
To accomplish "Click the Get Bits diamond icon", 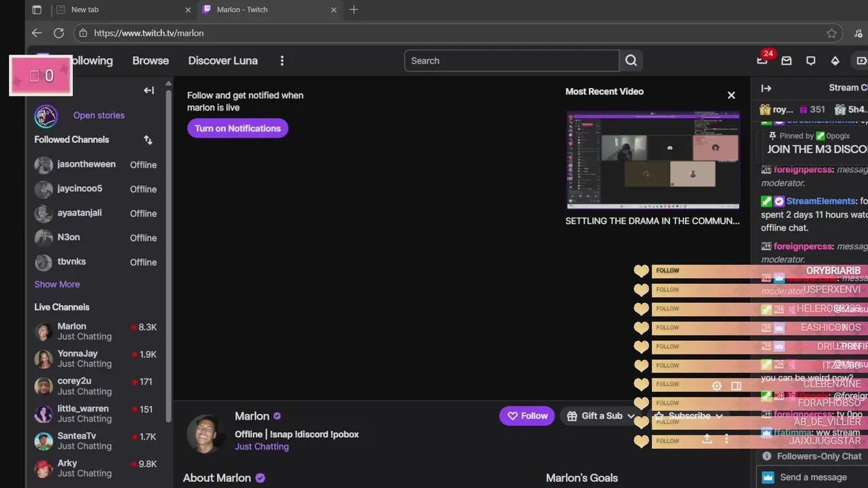I will [x=835, y=61].
